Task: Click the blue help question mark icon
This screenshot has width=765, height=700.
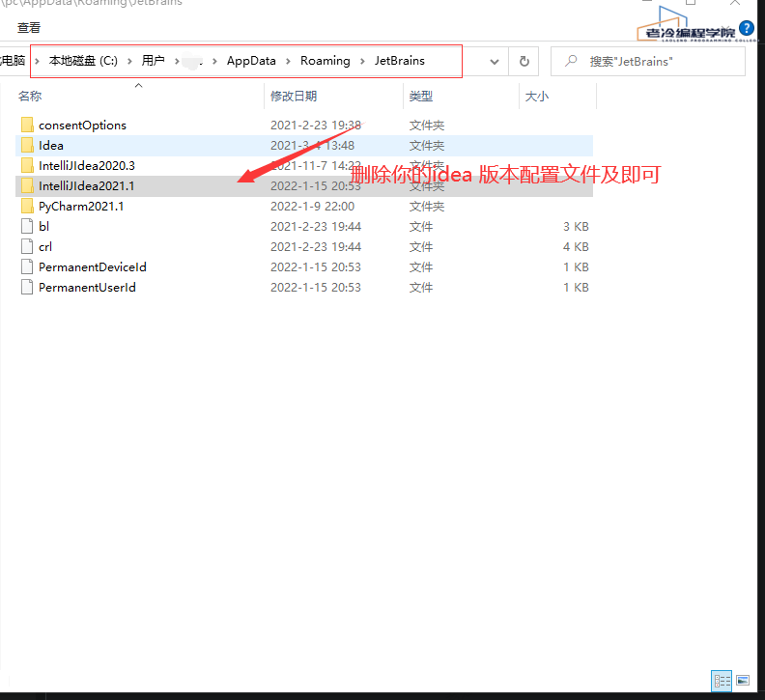Action: tap(747, 28)
